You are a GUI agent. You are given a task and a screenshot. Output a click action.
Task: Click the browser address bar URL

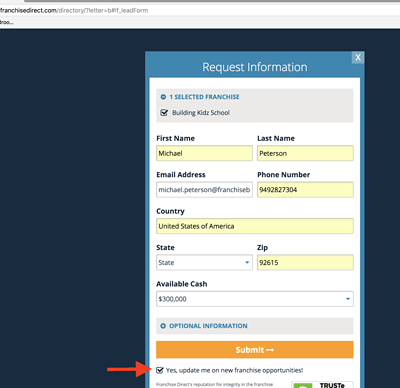tap(74, 10)
